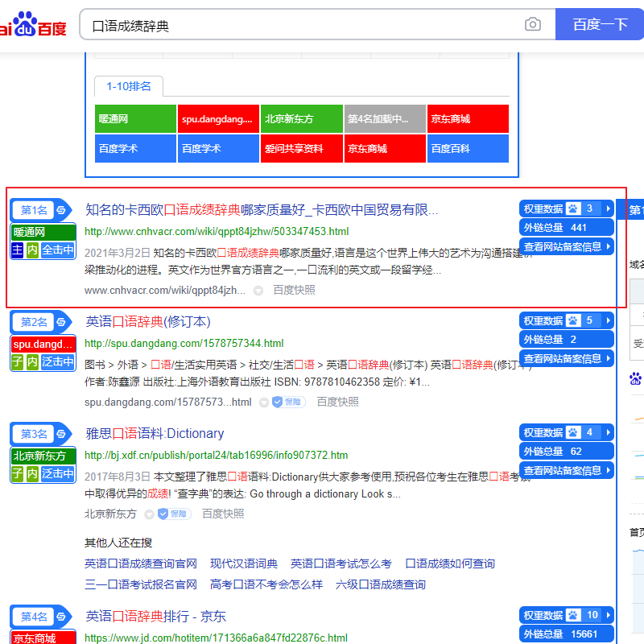Click 外链总量 62 badge
This screenshot has width=644, height=644.
point(567,452)
